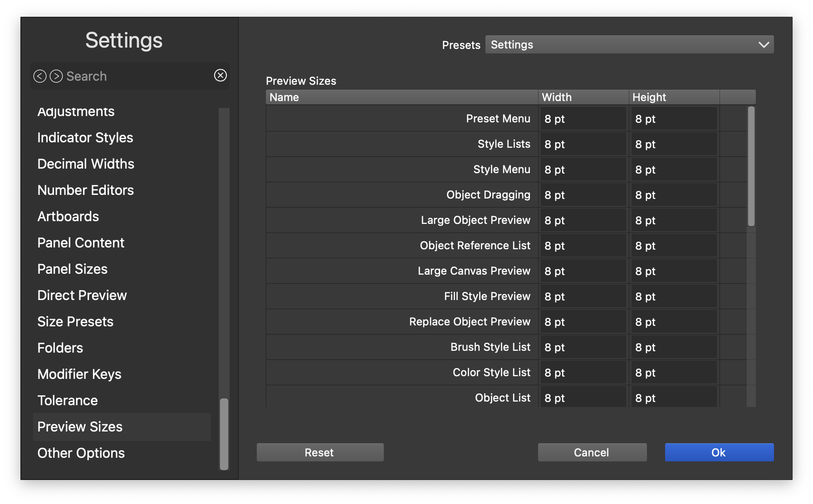813x504 pixels.
Task: Open the Panel Sizes settings section
Action: click(73, 269)
